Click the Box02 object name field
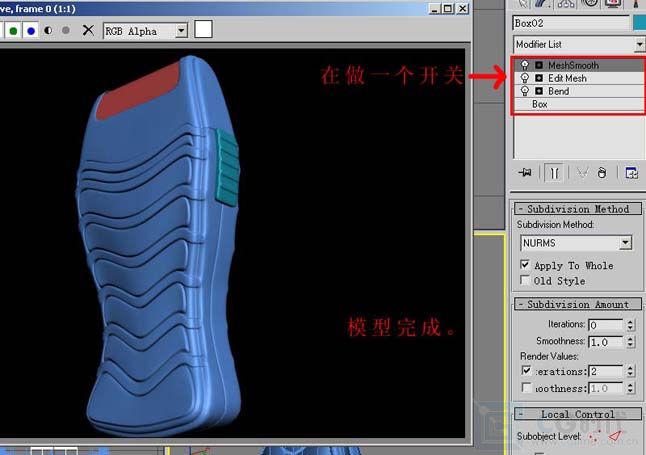The height and width of the screenshot is (455, 646). coord(571,23)
